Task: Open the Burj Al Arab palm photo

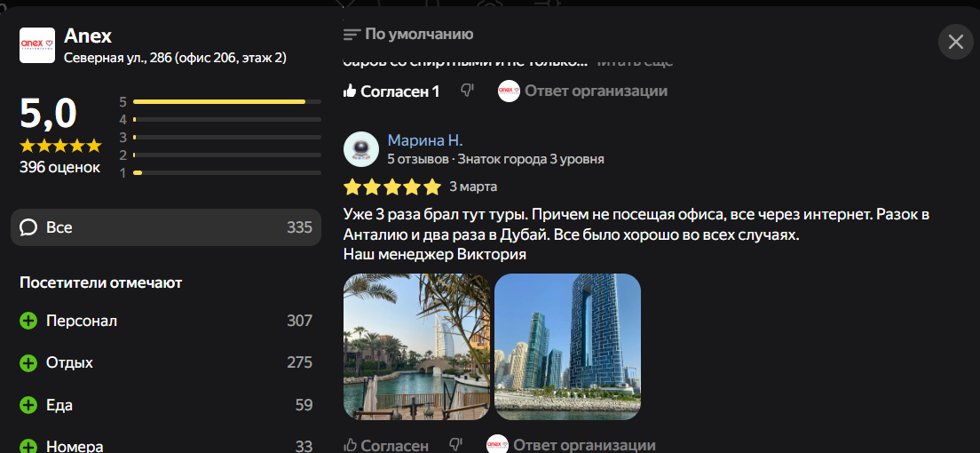Action: [x=417, y=346]
